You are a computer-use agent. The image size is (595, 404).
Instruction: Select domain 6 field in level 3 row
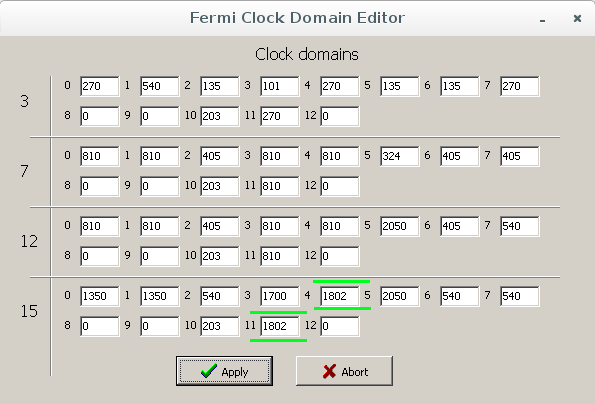point(460,86)
